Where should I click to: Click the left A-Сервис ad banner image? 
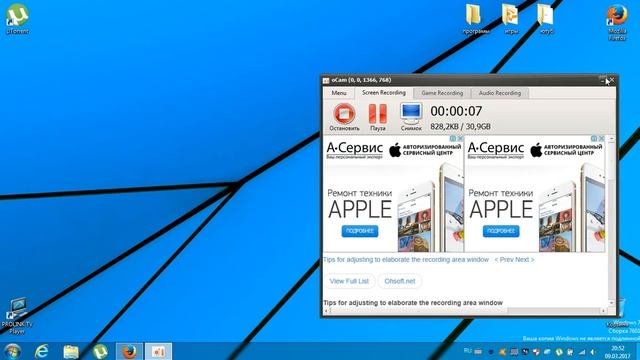[393, 193]
